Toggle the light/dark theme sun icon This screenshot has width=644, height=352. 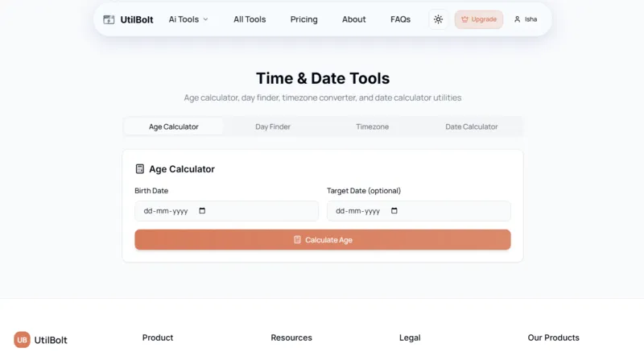[438, 19]
